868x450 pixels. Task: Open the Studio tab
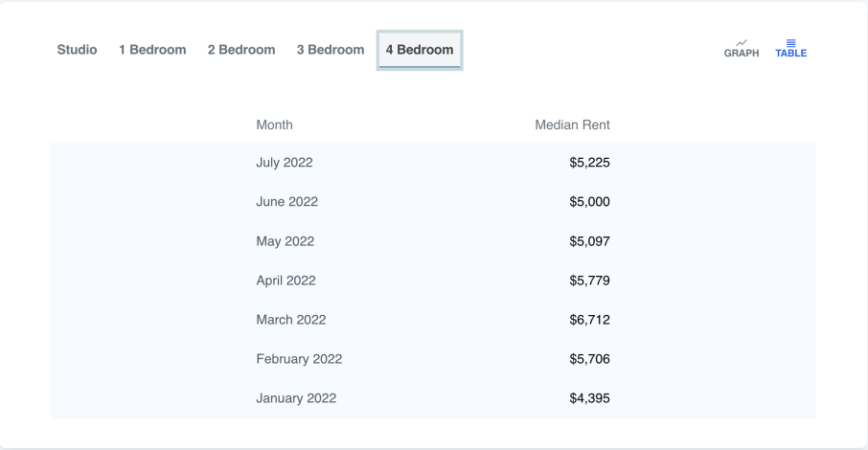77,50
